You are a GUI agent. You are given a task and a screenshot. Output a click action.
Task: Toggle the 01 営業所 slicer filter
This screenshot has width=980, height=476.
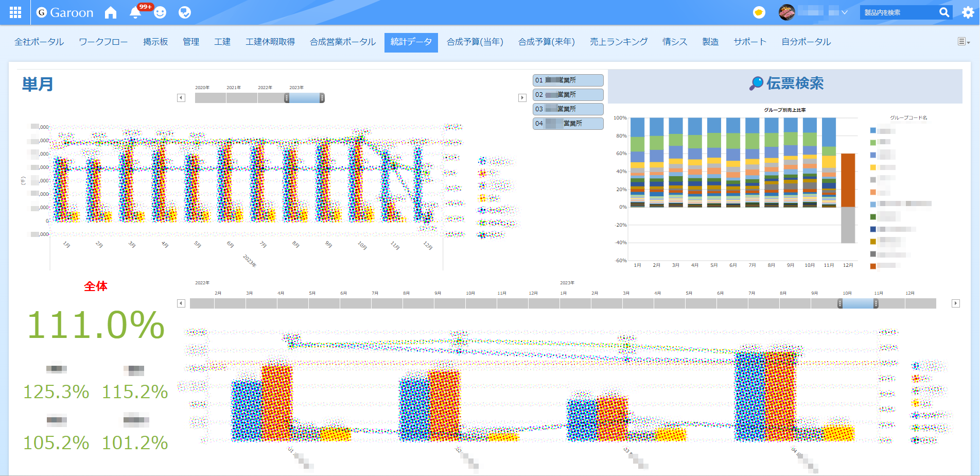pos(568,80)
